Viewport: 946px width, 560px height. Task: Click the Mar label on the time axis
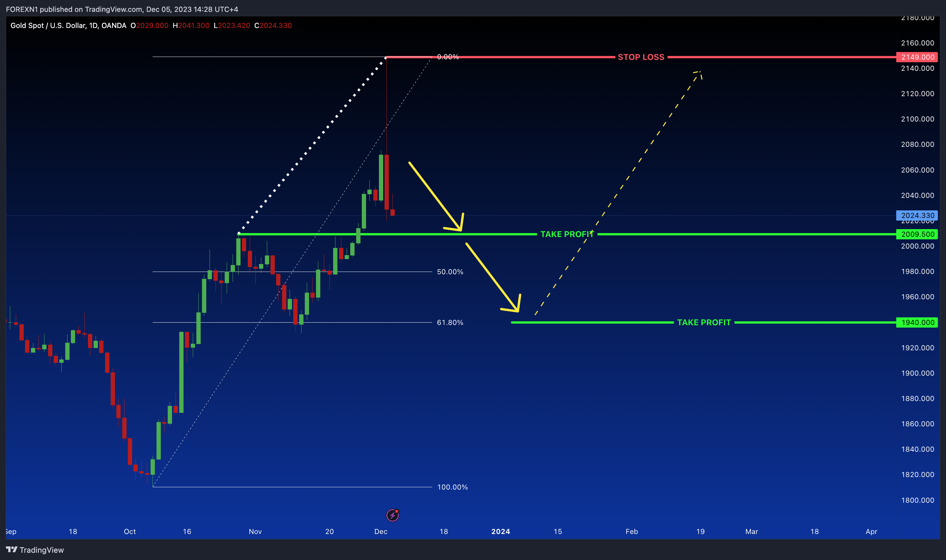pos(752,531)
